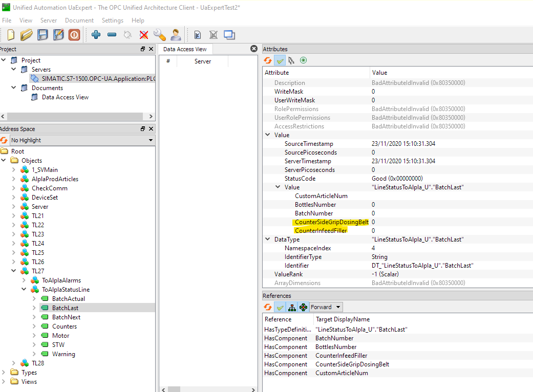Open the View menu
The height and width of the screenshot is (392, 533).
pyautogui.click(x=26, y=20)
